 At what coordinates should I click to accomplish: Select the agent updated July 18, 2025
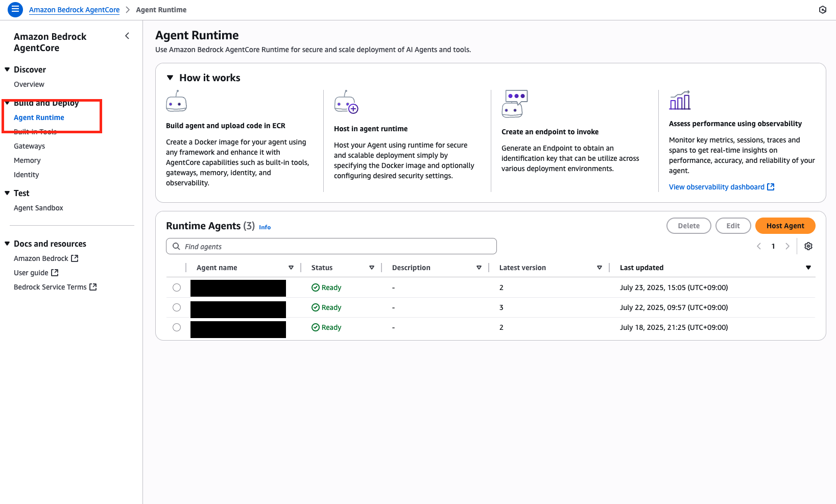point(177,327)
